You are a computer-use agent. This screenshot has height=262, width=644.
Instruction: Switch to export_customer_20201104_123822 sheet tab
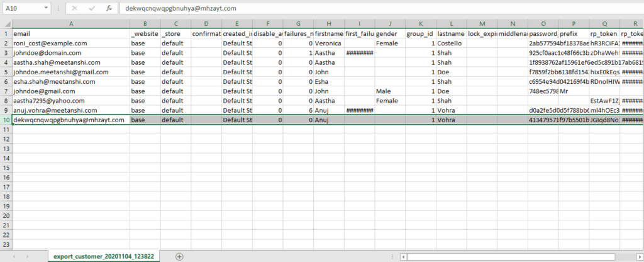104,256
